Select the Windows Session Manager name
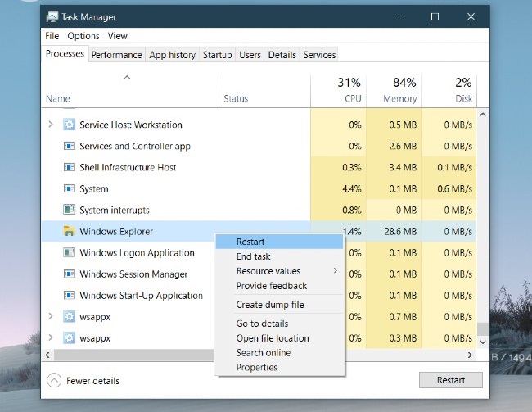 133,274
